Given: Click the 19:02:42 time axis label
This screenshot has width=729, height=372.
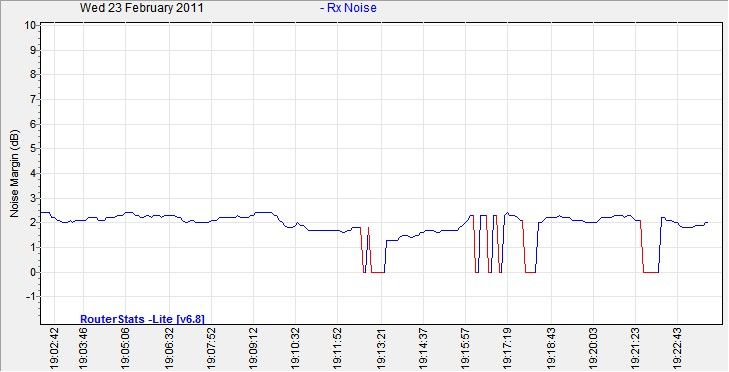Looking at the screenshot, I should pyautogui.click(x=54, y=350).
